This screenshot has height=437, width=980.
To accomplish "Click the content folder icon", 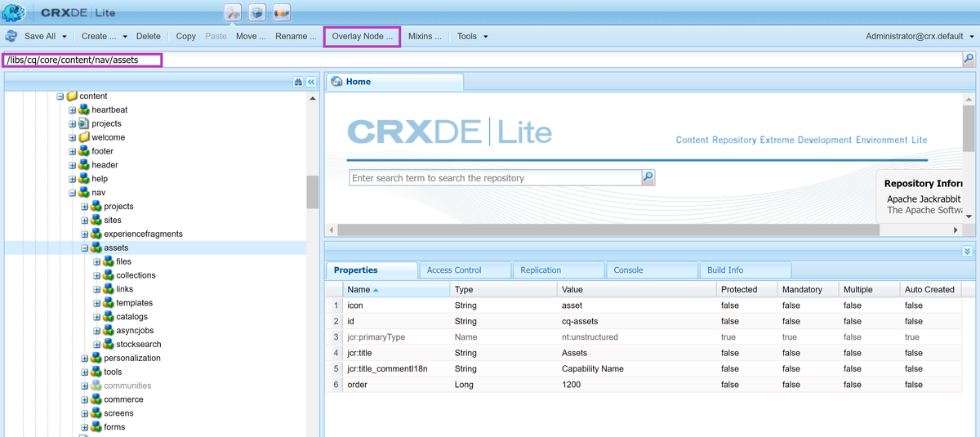I will point(72,96).
